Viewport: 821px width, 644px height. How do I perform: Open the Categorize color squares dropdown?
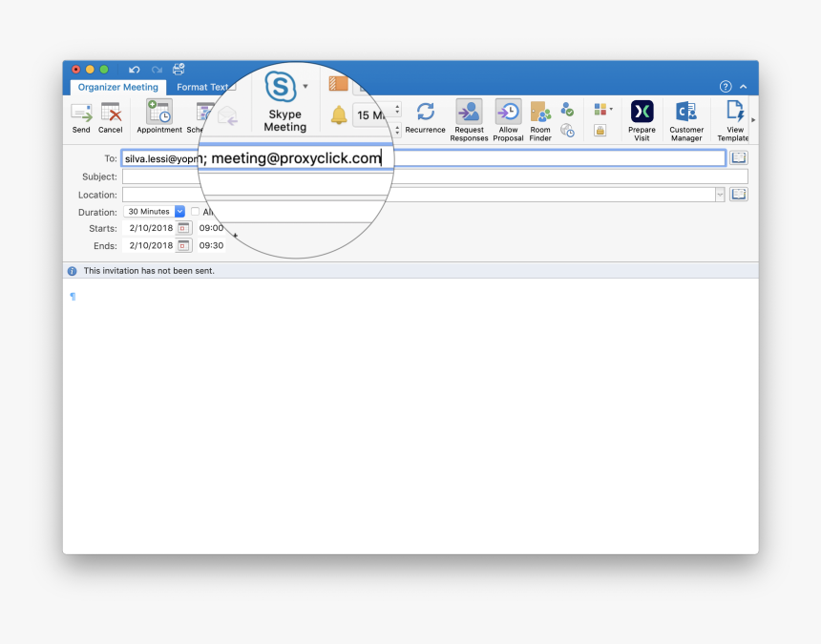click(x=603, y=110)
